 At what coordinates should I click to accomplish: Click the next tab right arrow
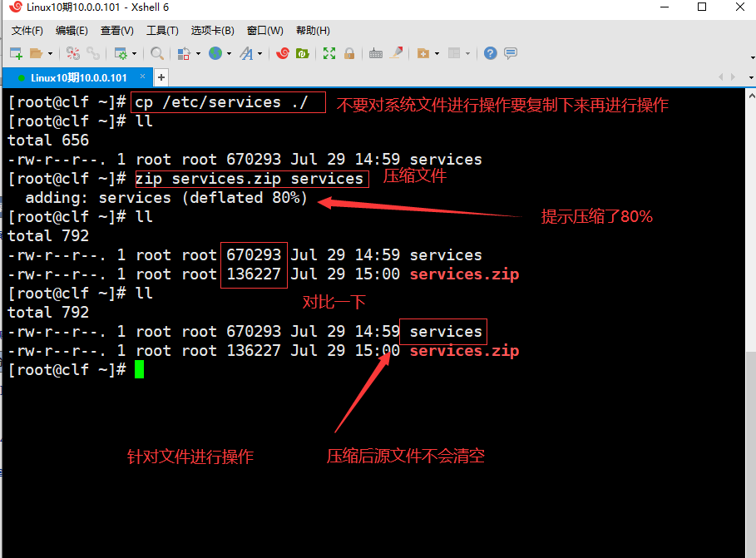(734, 77)
